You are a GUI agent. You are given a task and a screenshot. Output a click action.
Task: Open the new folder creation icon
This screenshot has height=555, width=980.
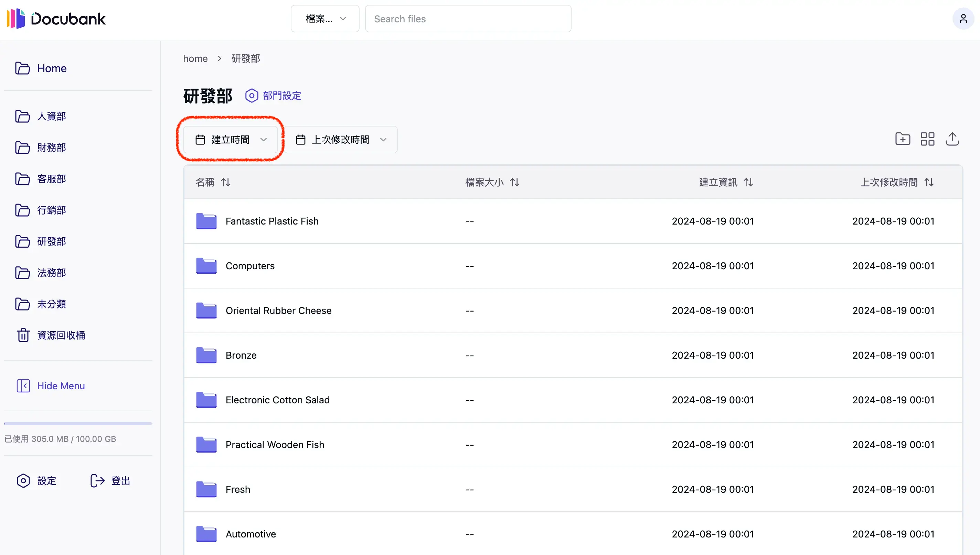903,139
